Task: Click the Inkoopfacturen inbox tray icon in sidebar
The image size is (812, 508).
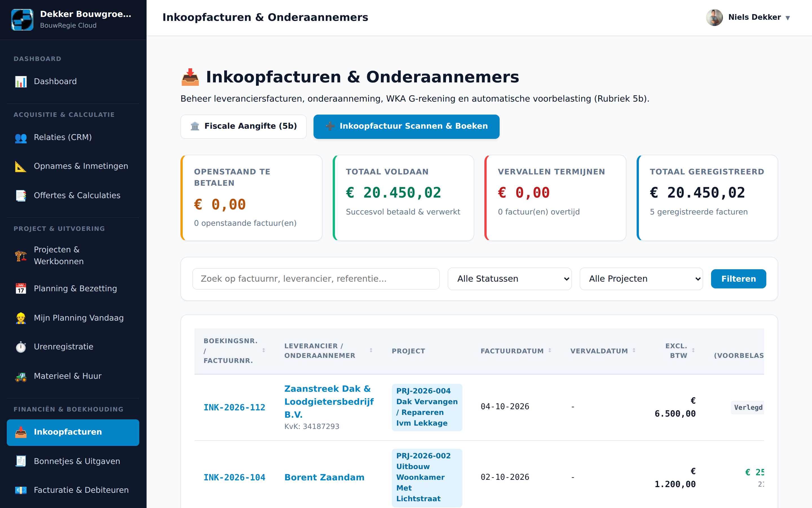Action: [x=21, y=432]
